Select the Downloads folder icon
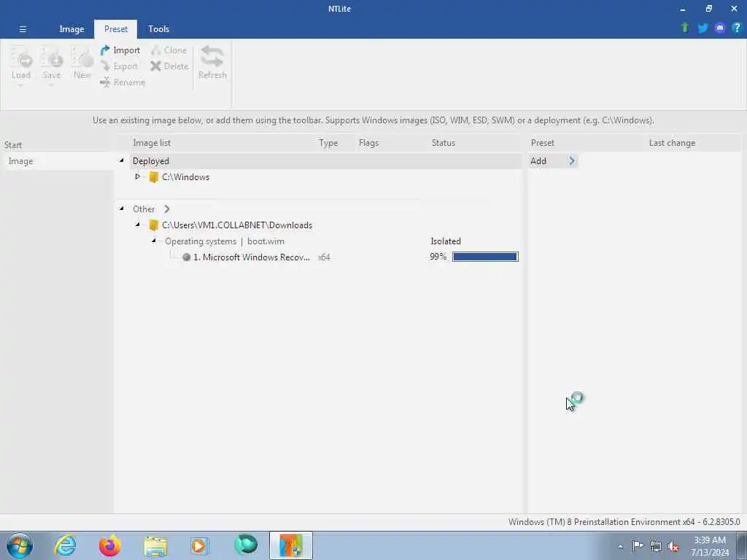Image resolution: width=747 pixels, height=560 pixels. (x=153, y=225)
